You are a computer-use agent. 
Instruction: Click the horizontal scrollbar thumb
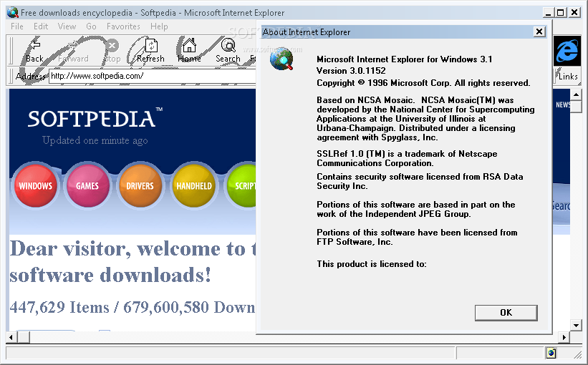click(24, 337)
